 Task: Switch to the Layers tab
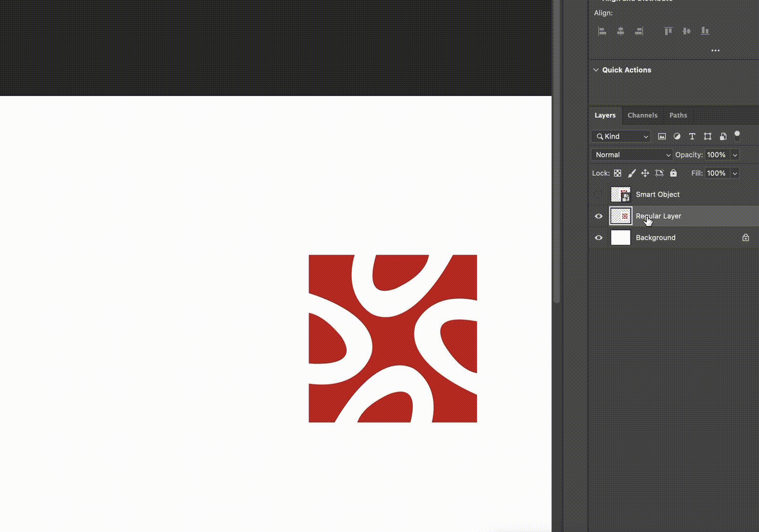click(605, 115)
